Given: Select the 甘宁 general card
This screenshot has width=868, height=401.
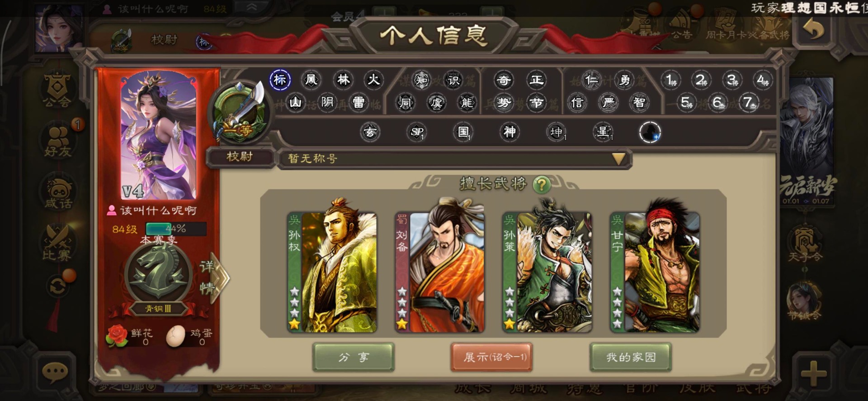Looking at the screenshot, I should pos(655,272).
